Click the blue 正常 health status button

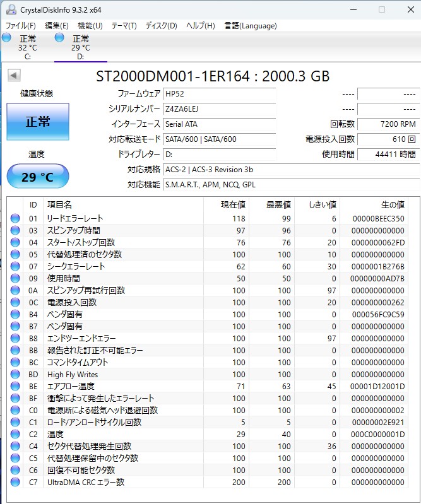click(38, 122)
